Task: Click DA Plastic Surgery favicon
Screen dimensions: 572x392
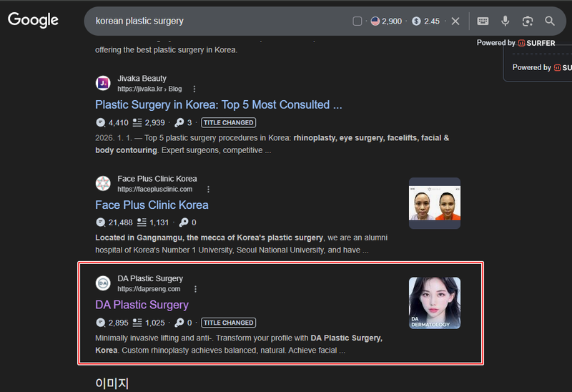Action: [103, 283]
